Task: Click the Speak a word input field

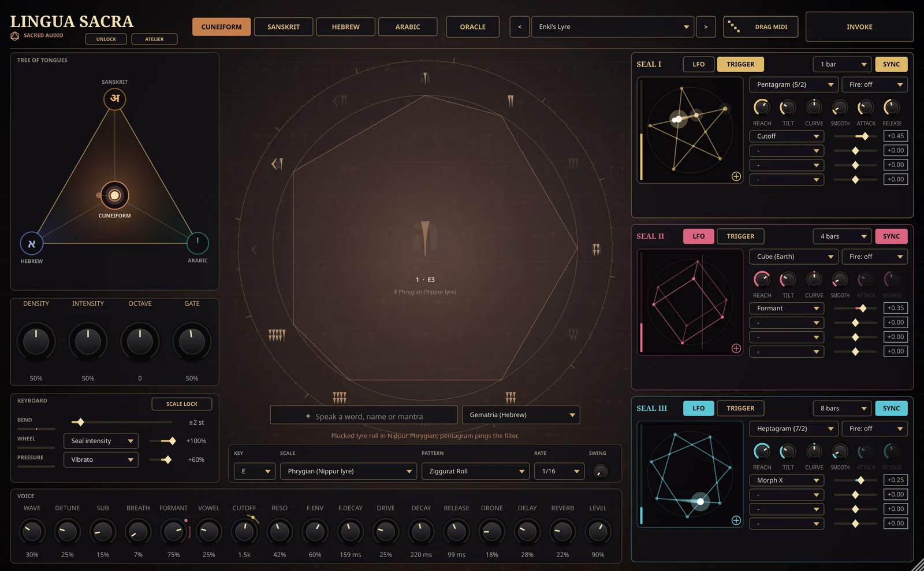Action: [364, 415]
